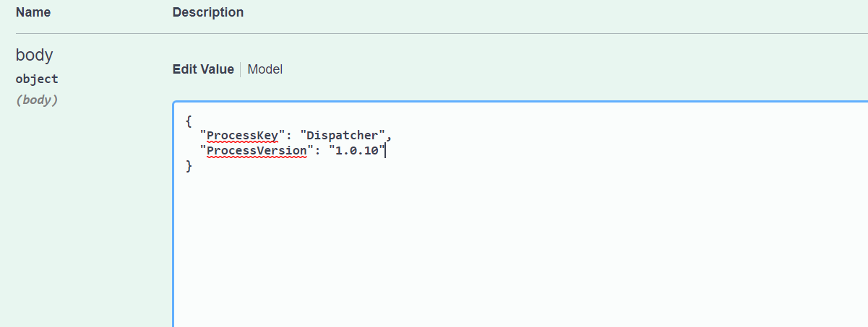Click the empty area of the body textarea
868x327 pixels.
click(x=506, y=245)
